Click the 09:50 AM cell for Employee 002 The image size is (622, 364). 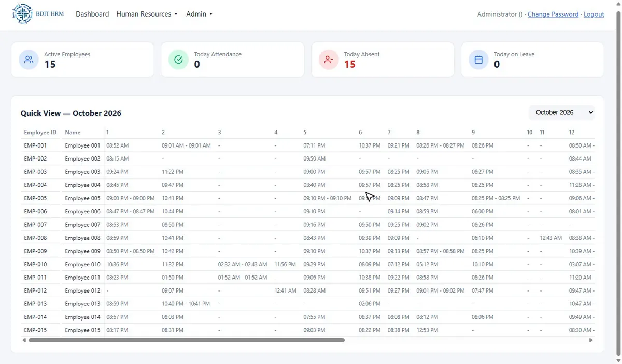point(315,159)
